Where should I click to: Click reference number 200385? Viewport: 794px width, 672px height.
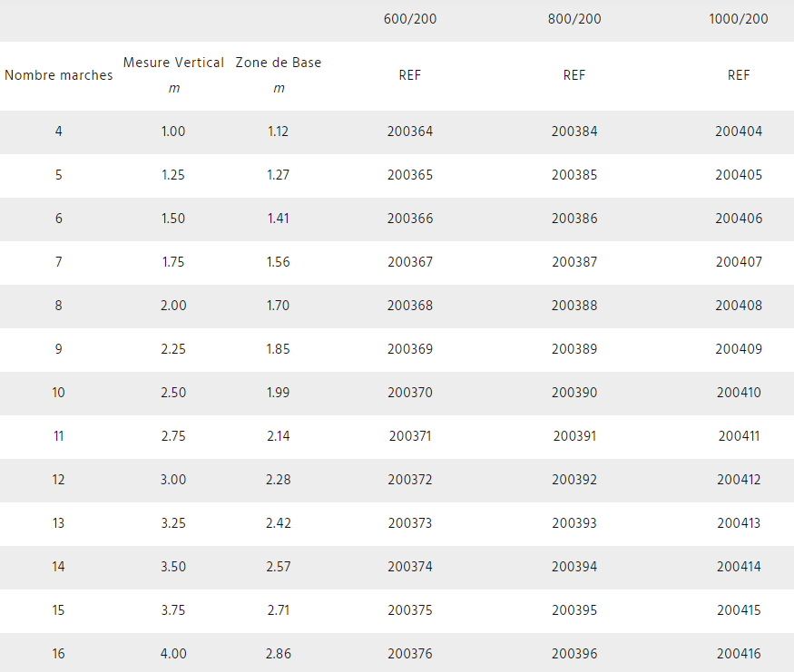(574, 175)
